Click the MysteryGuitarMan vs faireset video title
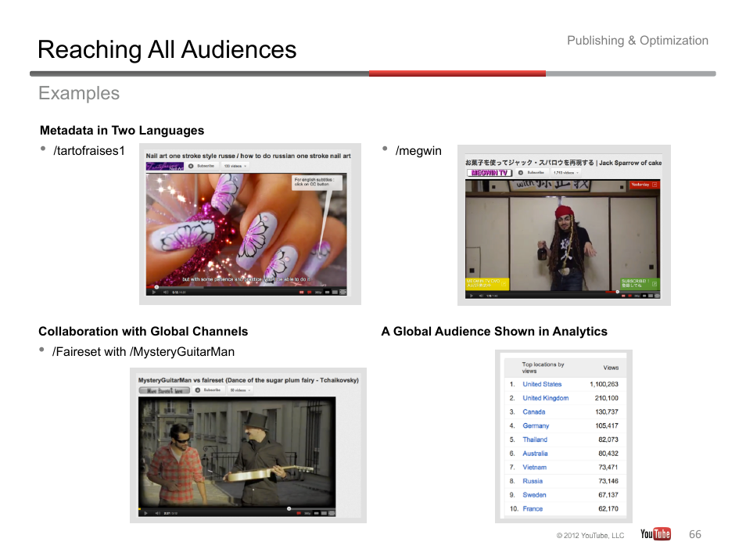 pyautogui.click(x=249, y=379)
